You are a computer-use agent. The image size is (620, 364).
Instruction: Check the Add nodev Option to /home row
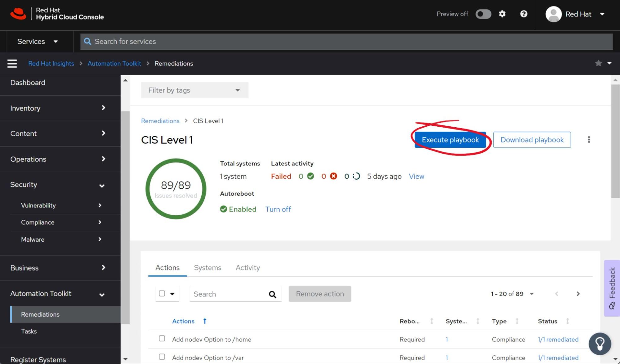pyautogui.click(x=162, y=338)
